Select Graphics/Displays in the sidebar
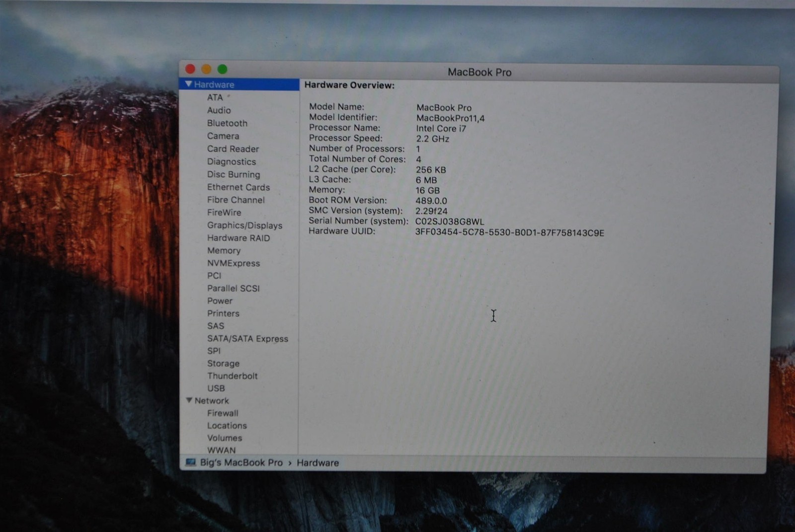This screenshot has height=532, width=795. 244,226
